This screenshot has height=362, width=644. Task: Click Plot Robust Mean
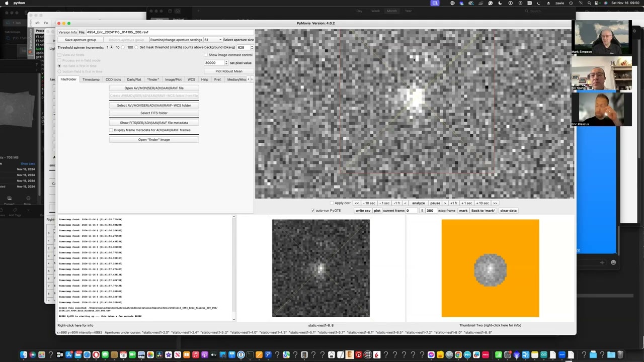(229, 71)
